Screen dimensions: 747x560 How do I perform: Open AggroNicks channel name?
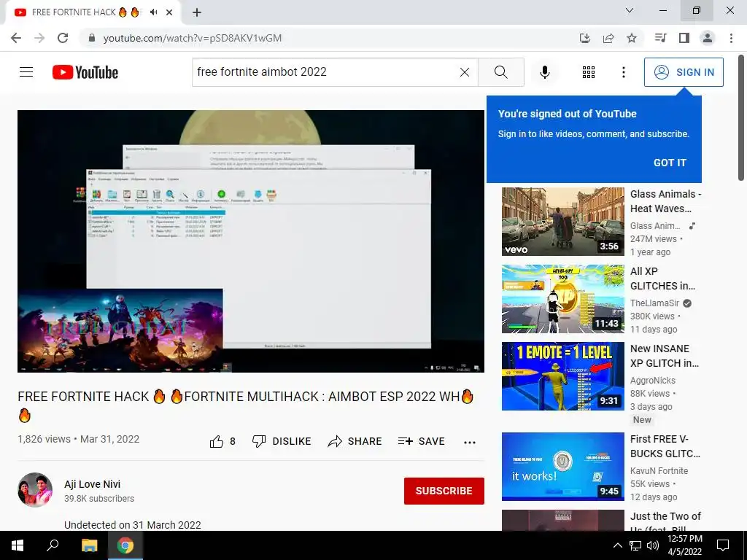point(653,381)
